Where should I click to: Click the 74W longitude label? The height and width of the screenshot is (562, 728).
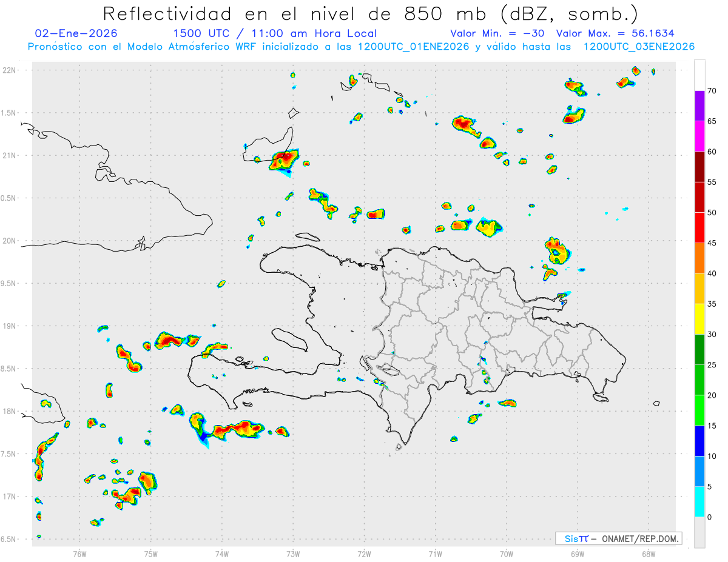tap(222, 554)
